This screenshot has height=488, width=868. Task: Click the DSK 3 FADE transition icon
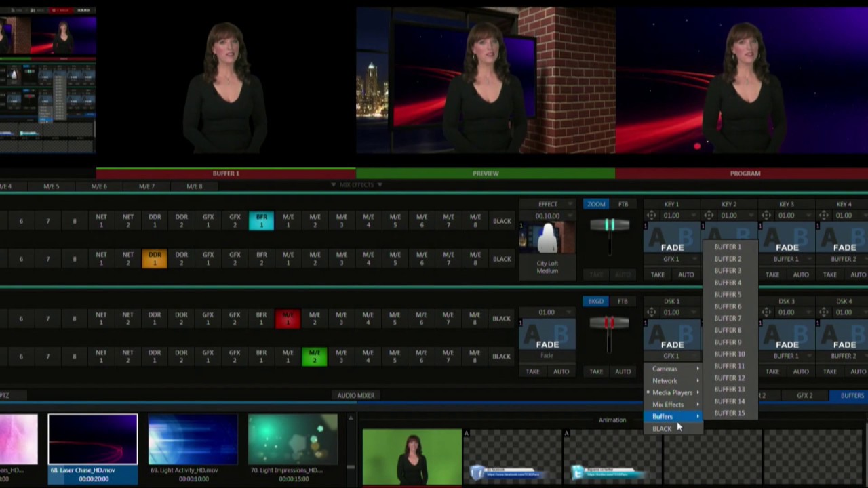point(787,335)
